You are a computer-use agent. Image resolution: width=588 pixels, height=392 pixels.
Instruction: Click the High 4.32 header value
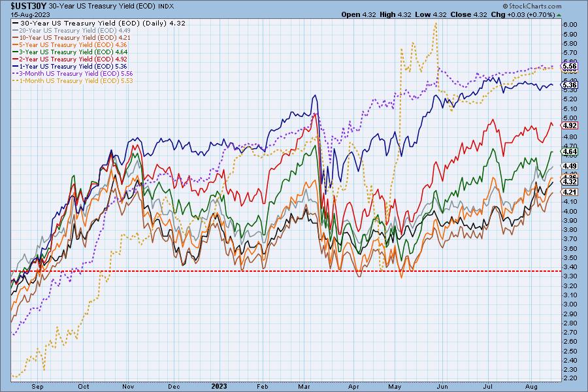click(395, 14)
